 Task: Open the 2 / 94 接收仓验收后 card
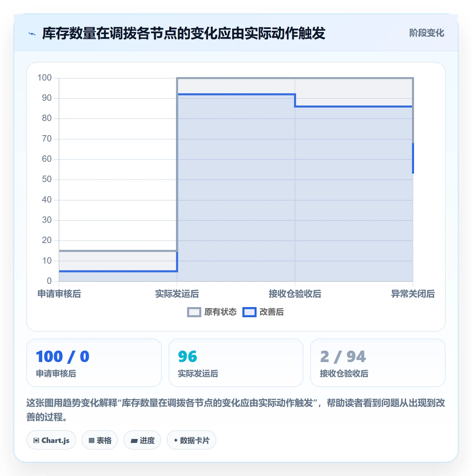(378, 363)
